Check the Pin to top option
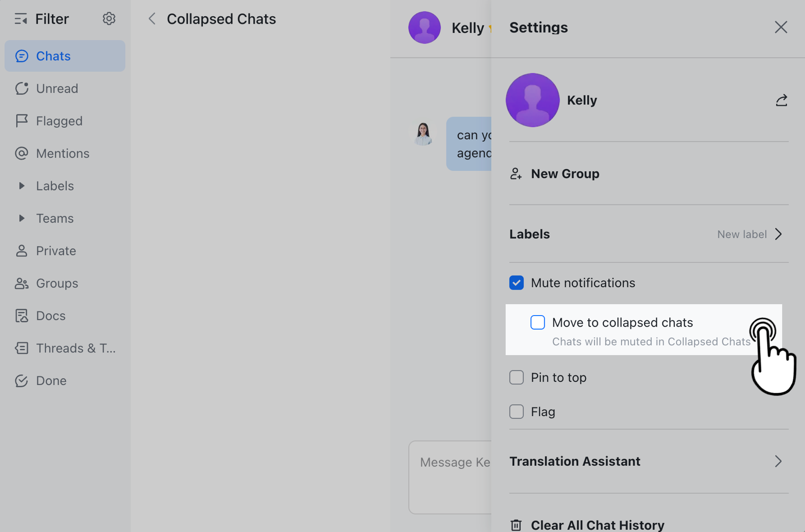Viewport: 805px width, 532px height. [516, 377]
